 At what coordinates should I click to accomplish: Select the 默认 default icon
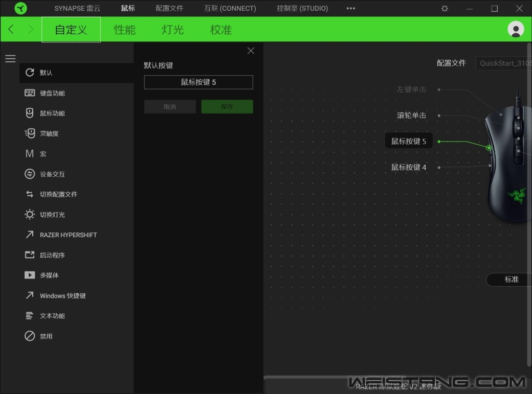[30, 72]
